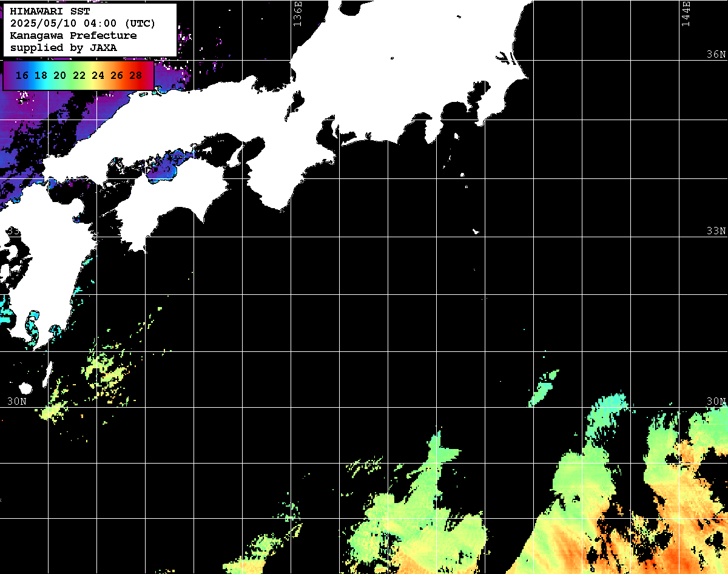This screenshot has width=728, height=574.
Task: Click the "136E" longitude label
Action: tap(297, 13)
